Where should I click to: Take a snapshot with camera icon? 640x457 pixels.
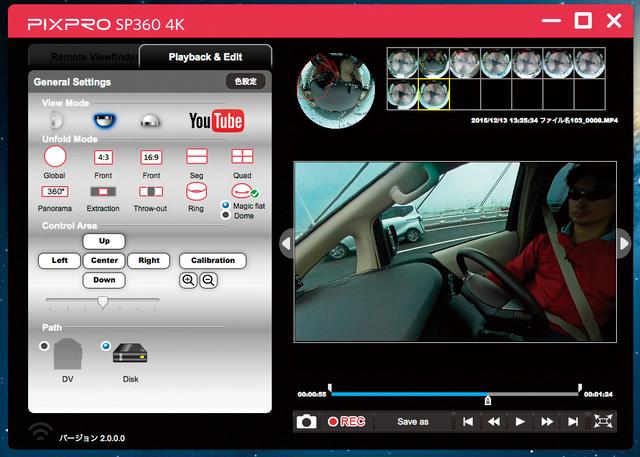[x=306, y=421]
